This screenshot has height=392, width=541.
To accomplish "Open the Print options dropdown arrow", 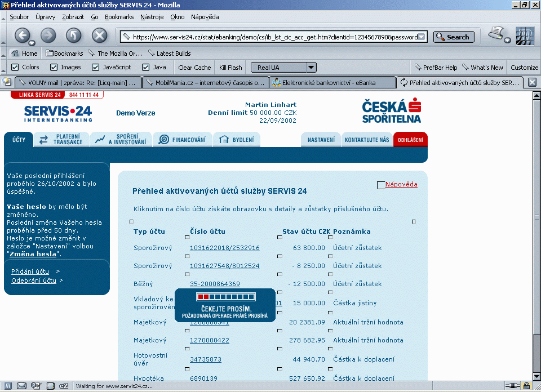I will click(x=507, y=40).
